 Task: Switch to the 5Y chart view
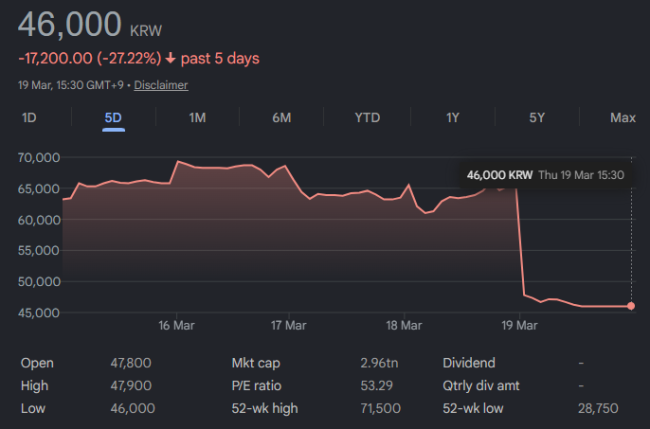(x=537, y=118)
